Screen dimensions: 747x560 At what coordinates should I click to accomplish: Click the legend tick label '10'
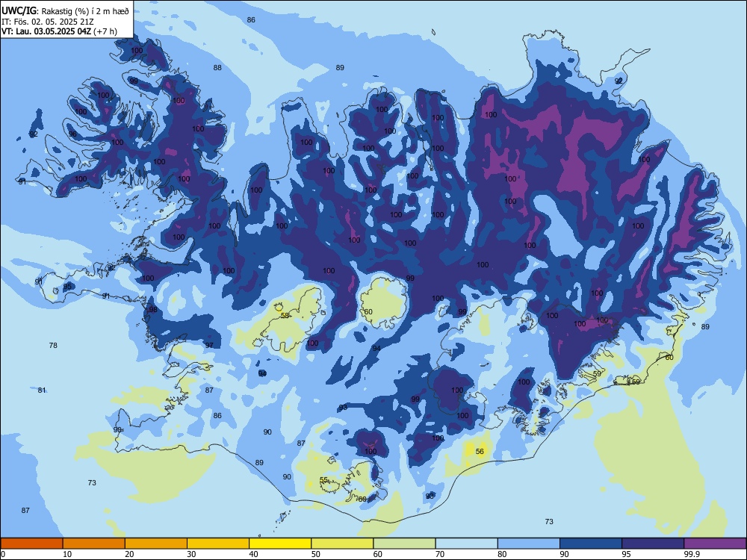click(x=67, y=554)
